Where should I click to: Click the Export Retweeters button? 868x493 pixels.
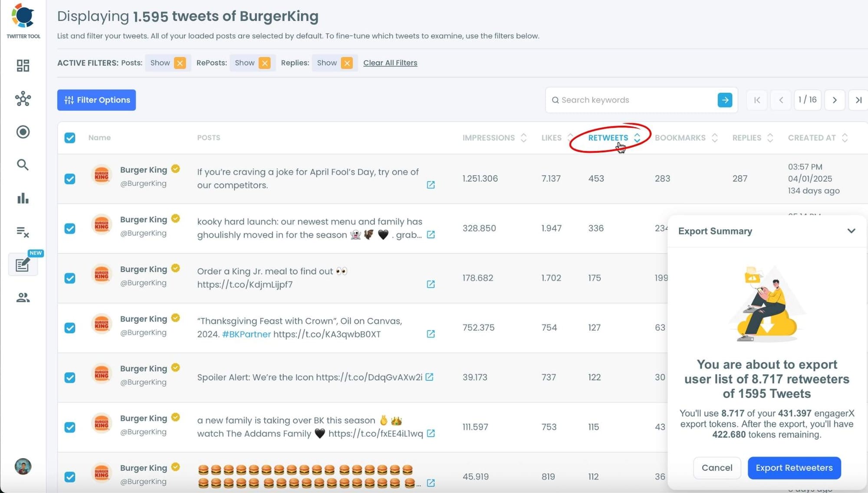click(794, 468)
